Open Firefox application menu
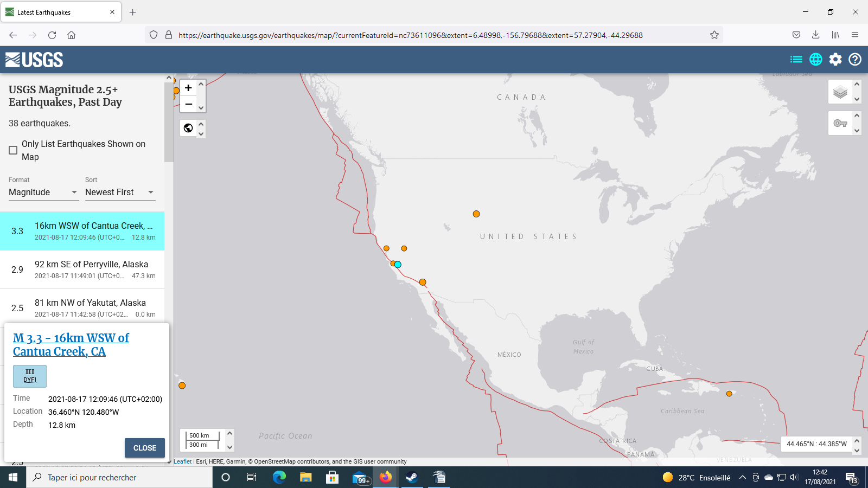 click(855, 35)
